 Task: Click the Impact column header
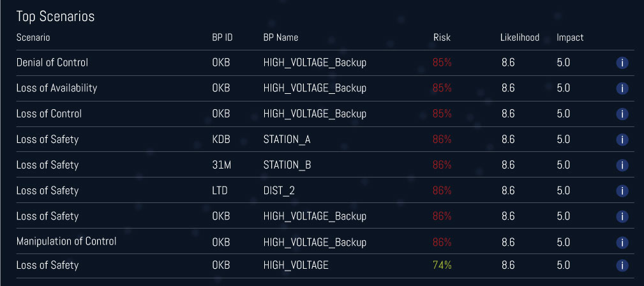[x=570, y=38]
